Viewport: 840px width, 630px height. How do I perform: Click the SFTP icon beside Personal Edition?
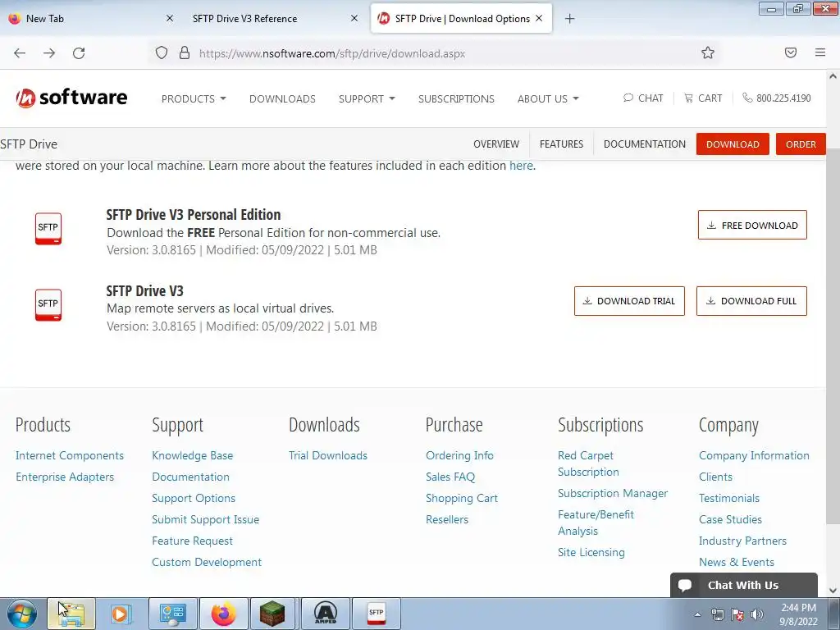pyautogui.click(x=48, y=229)
